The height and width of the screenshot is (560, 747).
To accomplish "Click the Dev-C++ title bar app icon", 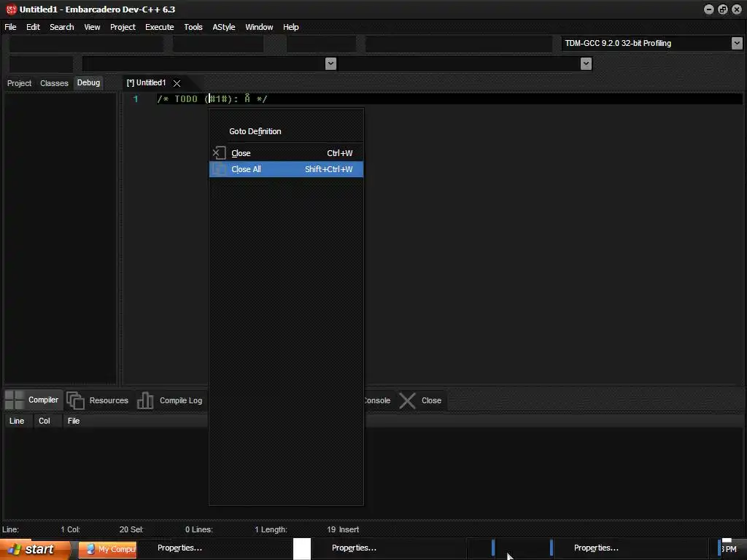I will [11, 9].
